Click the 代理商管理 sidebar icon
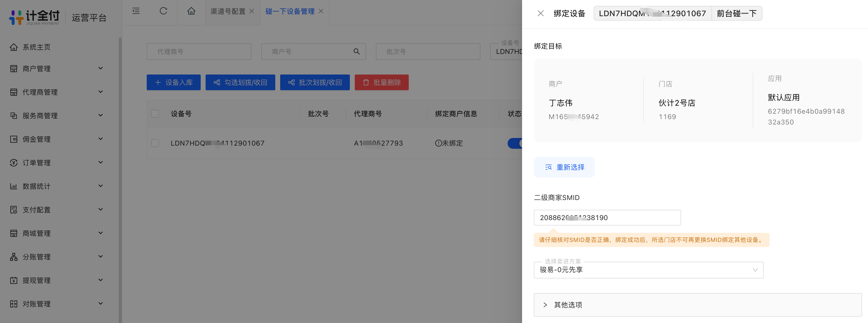 tap(13, 92)
